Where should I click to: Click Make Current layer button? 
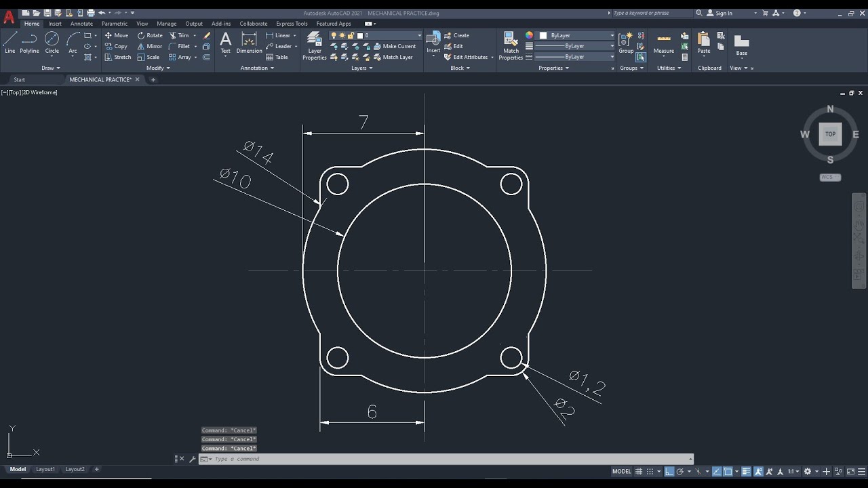395,46
